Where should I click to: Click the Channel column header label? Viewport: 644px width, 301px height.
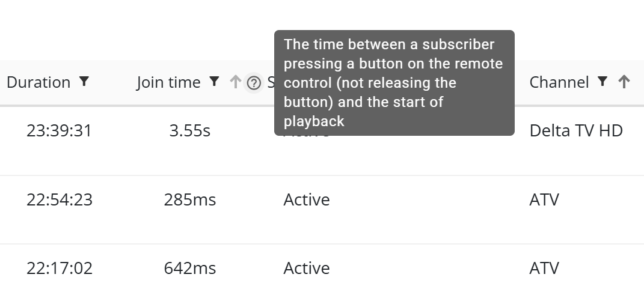(559, 82)
